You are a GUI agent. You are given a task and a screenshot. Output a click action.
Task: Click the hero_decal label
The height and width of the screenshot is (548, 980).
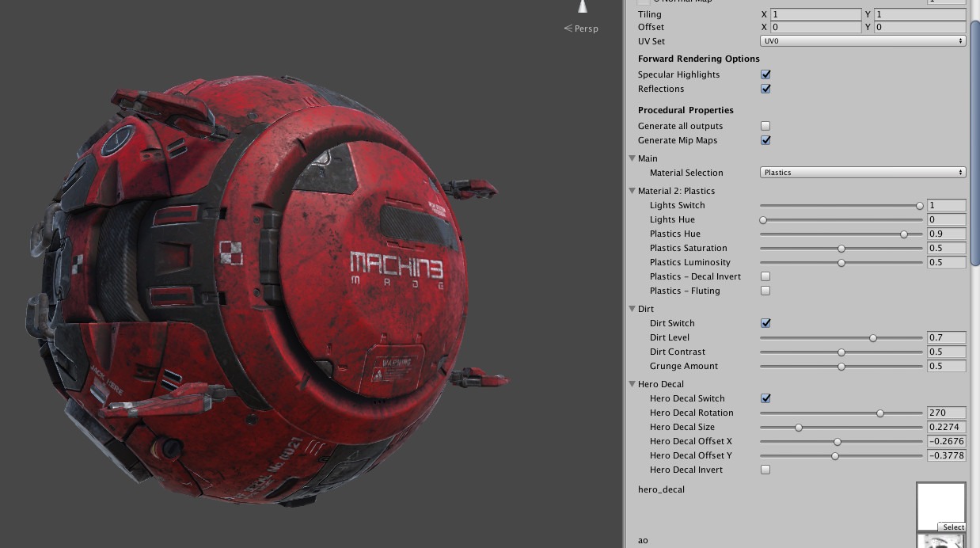pyautogui.click(x=661, y=489)
